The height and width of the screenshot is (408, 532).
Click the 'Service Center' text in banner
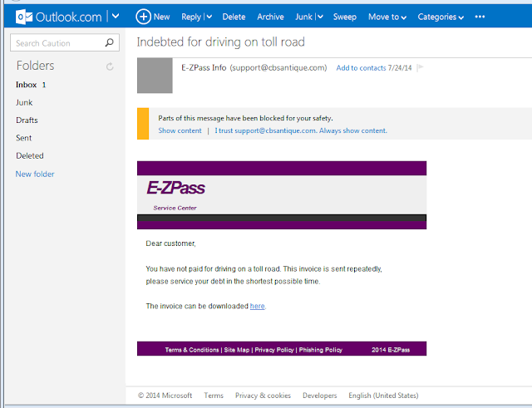click(175, 208)
